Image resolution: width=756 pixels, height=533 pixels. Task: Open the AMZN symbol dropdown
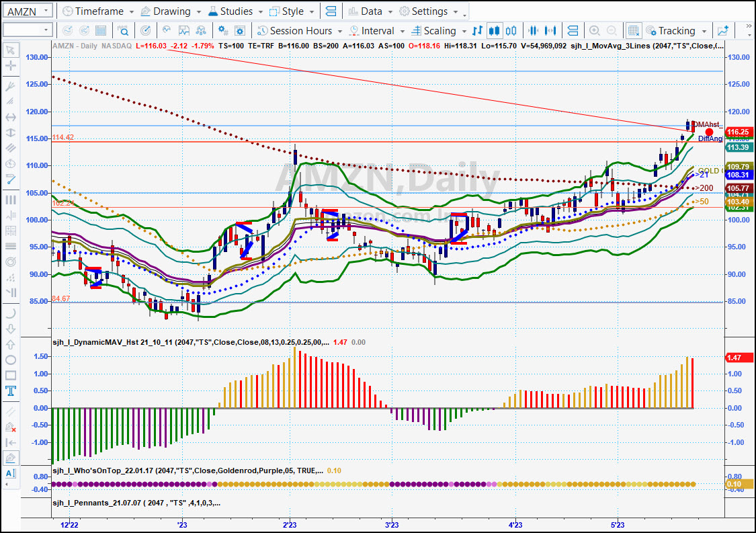(x=46, y=11)
